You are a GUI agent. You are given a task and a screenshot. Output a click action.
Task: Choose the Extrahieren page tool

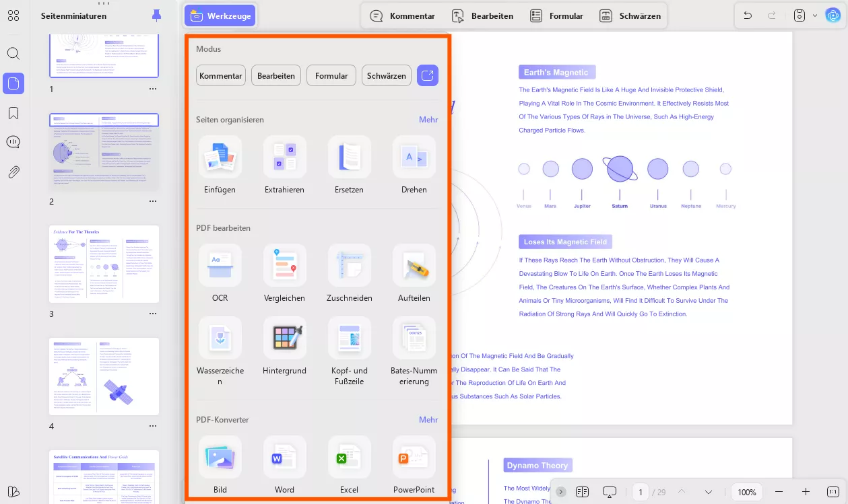pos(285,165)
